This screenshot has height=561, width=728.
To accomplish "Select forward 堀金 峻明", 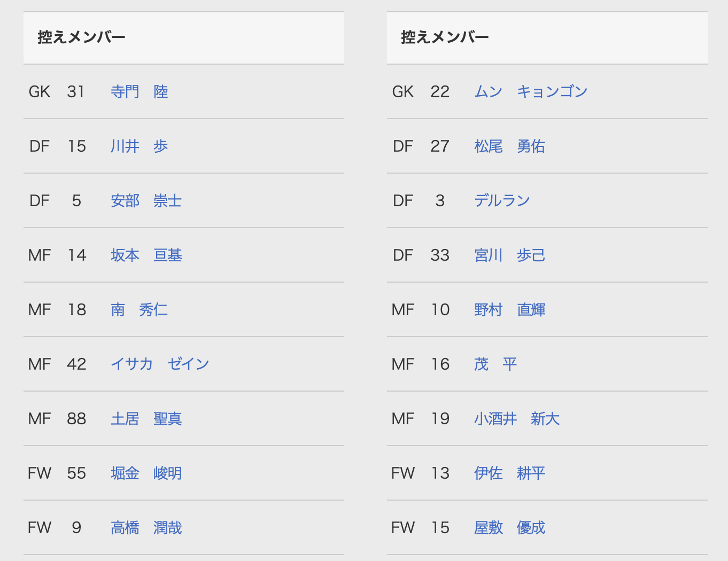I will coord(146,473).
